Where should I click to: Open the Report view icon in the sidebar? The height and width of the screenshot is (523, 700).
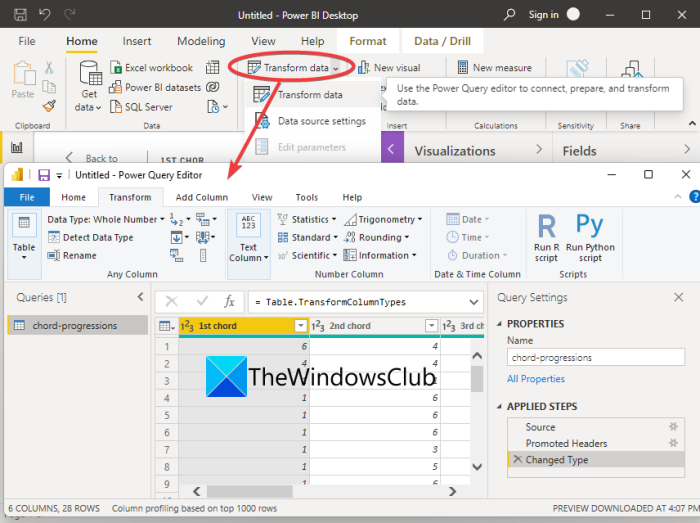click(17, 147)
